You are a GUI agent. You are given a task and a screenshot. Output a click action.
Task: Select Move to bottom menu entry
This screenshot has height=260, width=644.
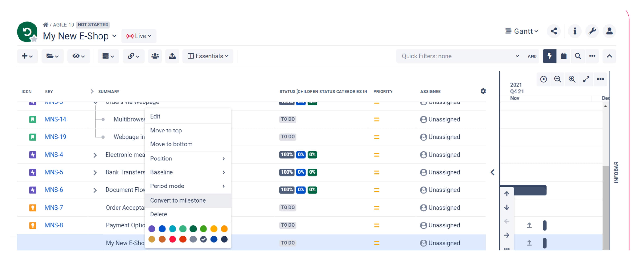(188, 144)
